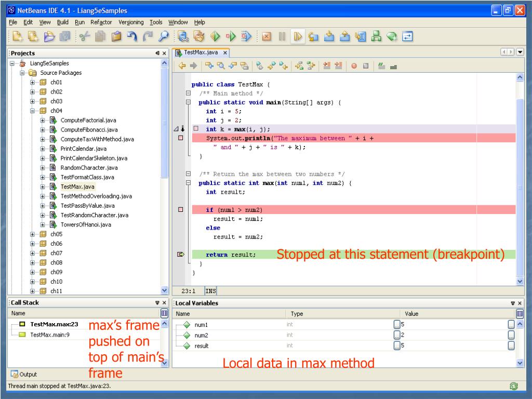The image size is (532, 399).
Task: Toggle the breakpoint on the System.out.println line
Action: [180, 138]
